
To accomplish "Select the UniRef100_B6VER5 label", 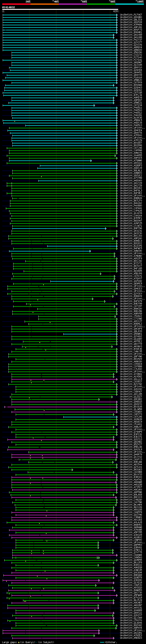I will click(131, 271).
